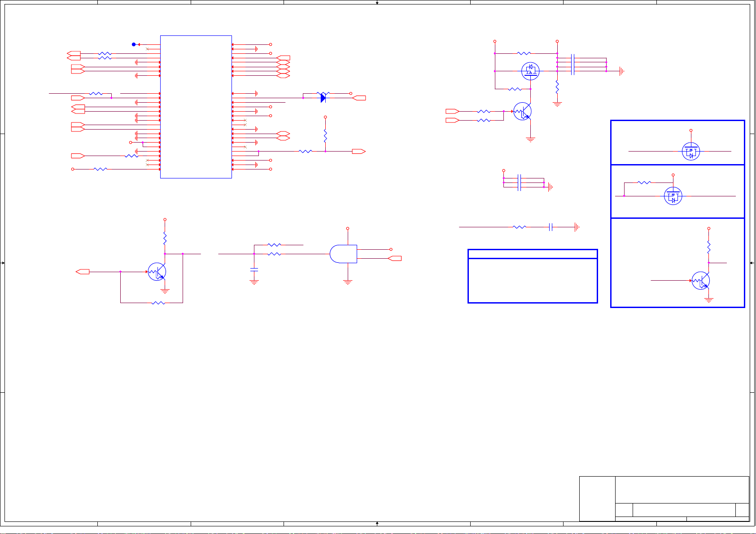Click the header row of the blue-bordered notes table
Image resolution: width=756 pixels, height=534 pixels.
pyautogui.click(x=533, y=254)
